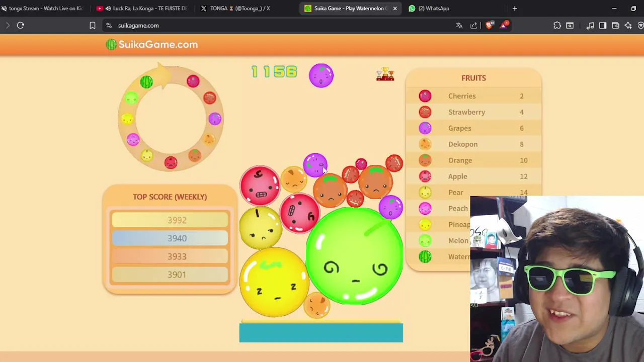This screenshot has width=644, height=362.
Task: Open the Extensions puzzle icon
Action: [x=557, y=26]
